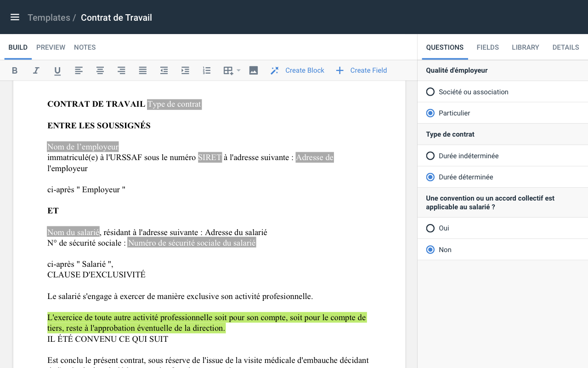588x368 pixels.
Task: Justify the text
Action: coord(143,70)
